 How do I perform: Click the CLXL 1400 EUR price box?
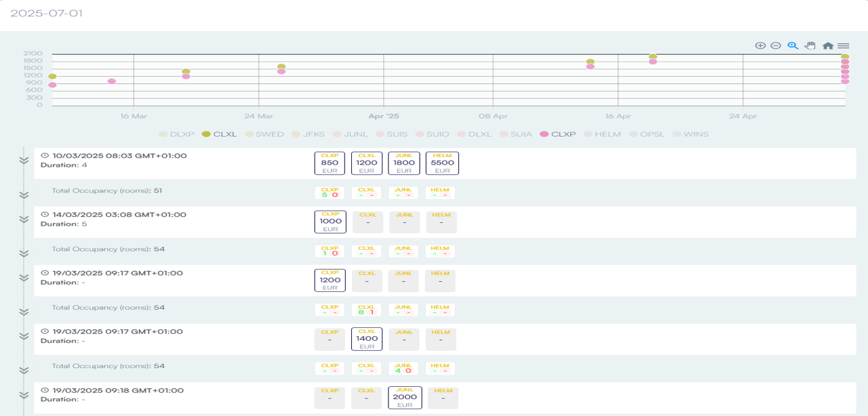[367, 339]
